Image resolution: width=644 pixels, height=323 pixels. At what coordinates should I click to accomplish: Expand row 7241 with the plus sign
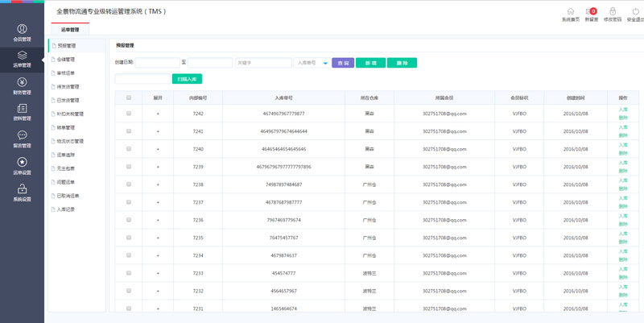point(158,131)
